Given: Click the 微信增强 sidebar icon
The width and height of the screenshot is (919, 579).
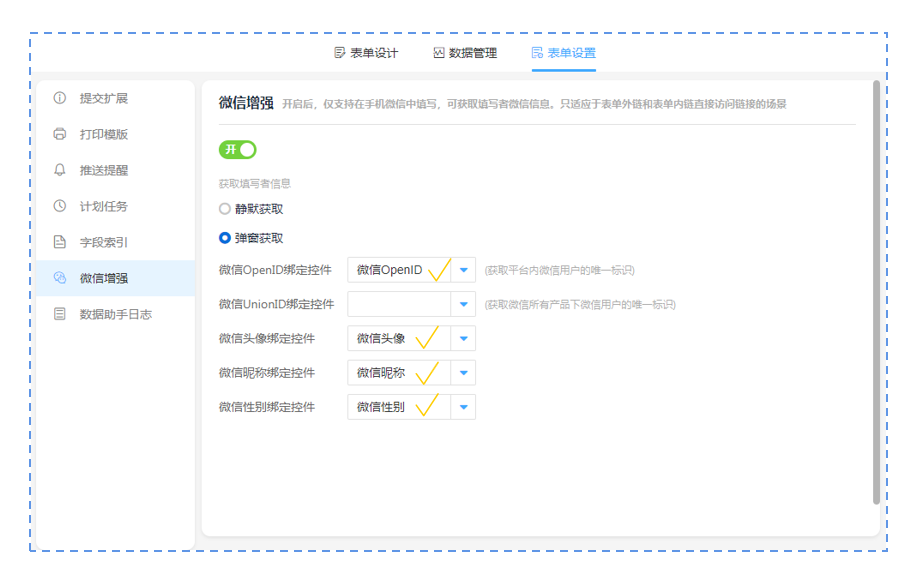Looking at the screenshot, I should 60,278.
